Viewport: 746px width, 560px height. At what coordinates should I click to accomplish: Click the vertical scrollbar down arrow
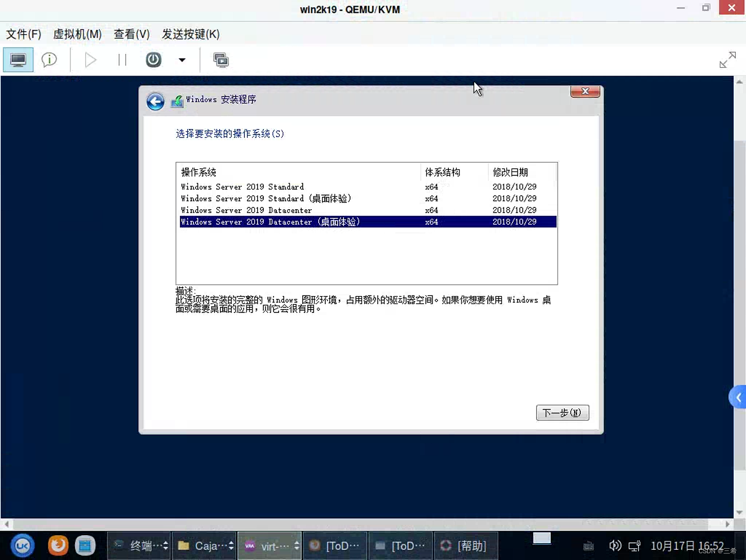[739, 512]
